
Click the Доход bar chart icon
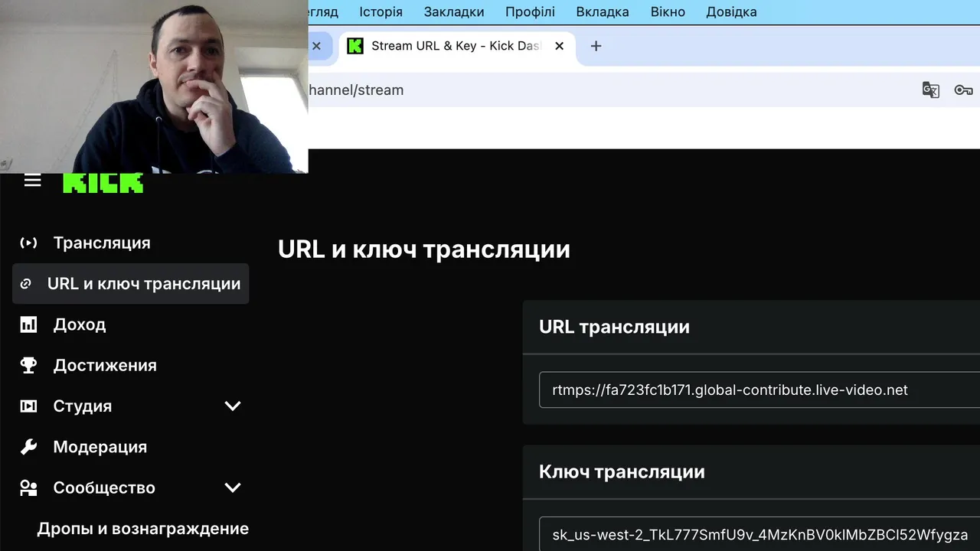[x=28, y=324]
